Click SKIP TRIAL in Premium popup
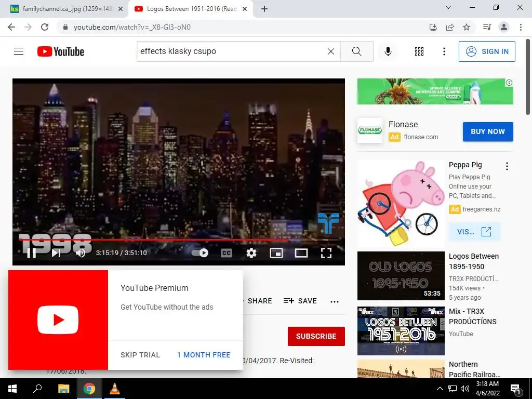 pos(140,355)
